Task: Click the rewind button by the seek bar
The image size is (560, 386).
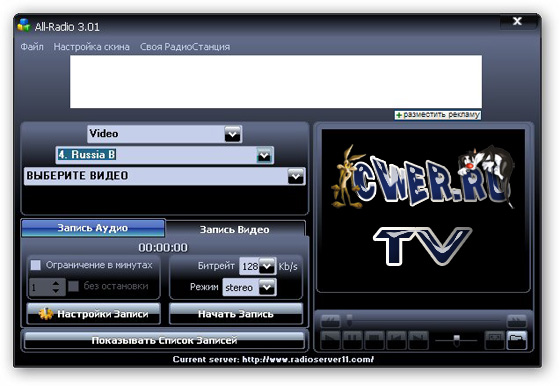Action: 330,321
